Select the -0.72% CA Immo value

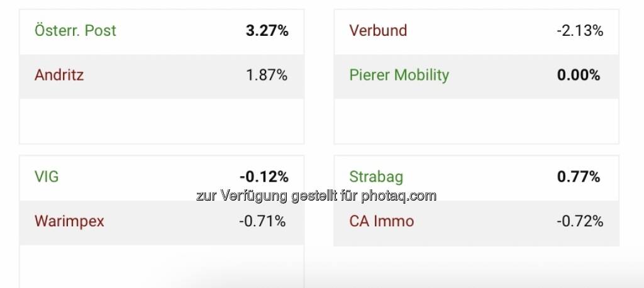tap(580, 221)
